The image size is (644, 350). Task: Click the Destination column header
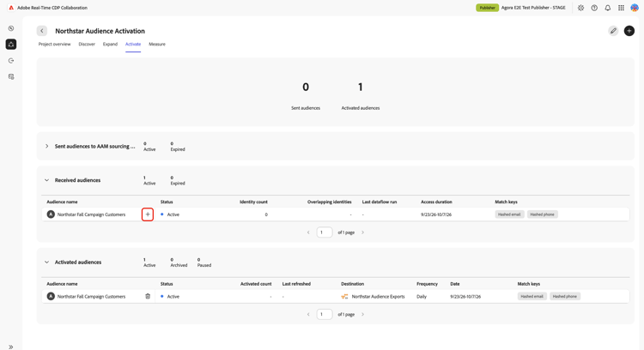click(x=352, y=284)
